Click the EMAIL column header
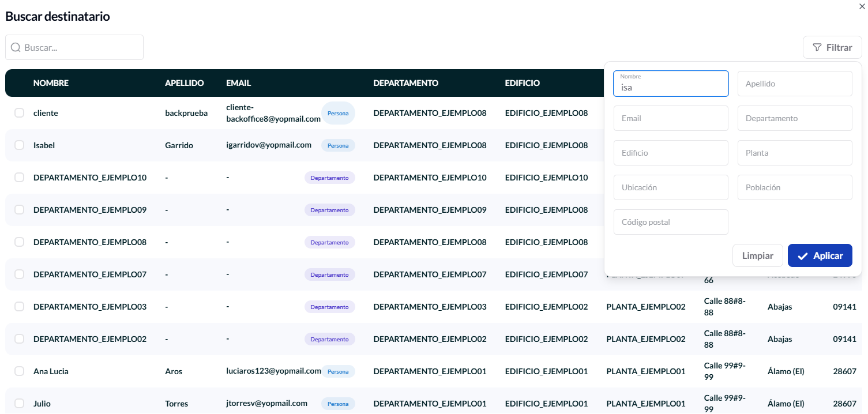The height and width of the screenshot is (414, 868). [x=238, y=83]
